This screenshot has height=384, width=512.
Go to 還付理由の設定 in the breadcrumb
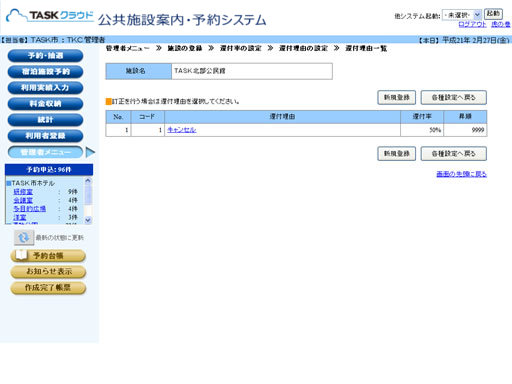[x=303, y=48]
